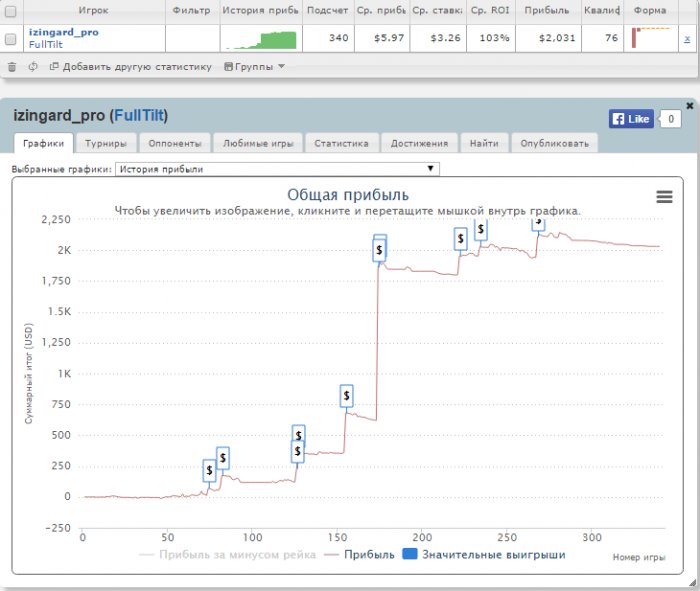Open the chart hamburger menu icon
This screenshot has width=700, height=591.
click(664, 196)
